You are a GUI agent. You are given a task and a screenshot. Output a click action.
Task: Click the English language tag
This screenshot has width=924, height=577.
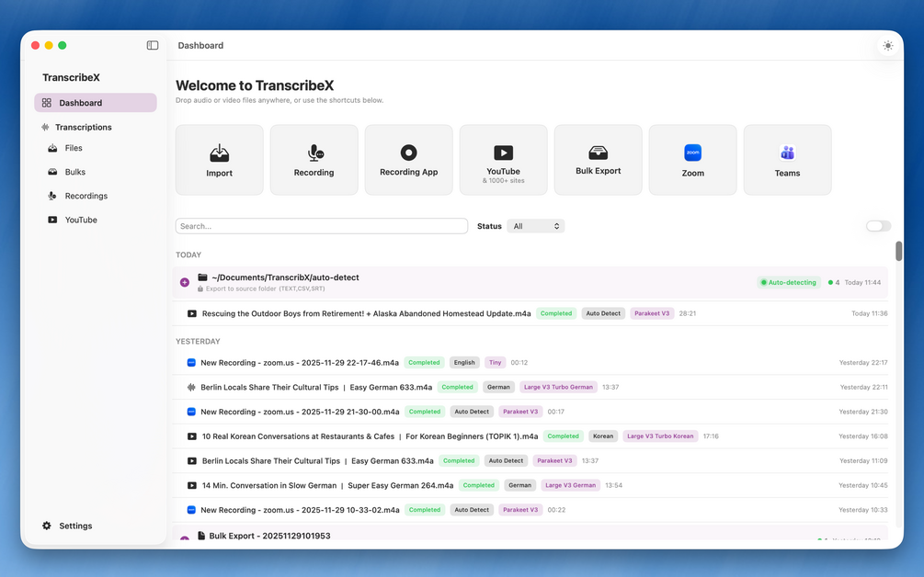(x=464, y=363)
